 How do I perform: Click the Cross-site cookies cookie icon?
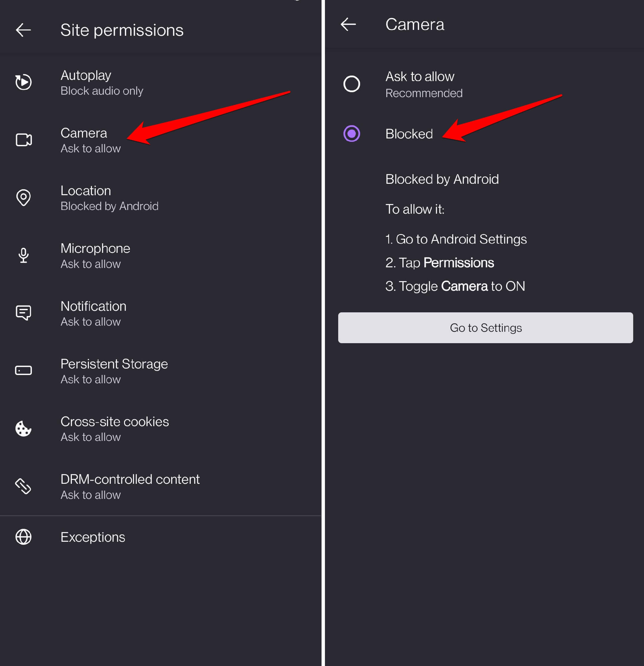tap(23, 429)
